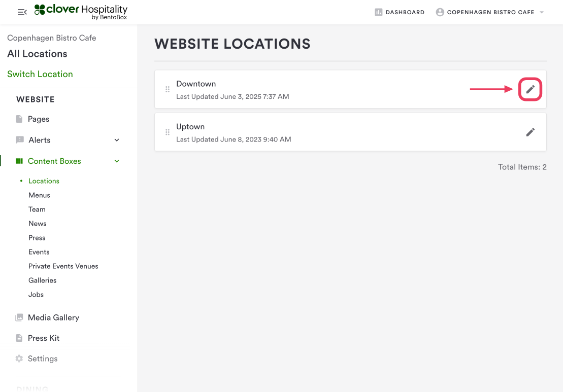
Task: Click the Content Boxes grid icon
Action: (x=19, y=161)
